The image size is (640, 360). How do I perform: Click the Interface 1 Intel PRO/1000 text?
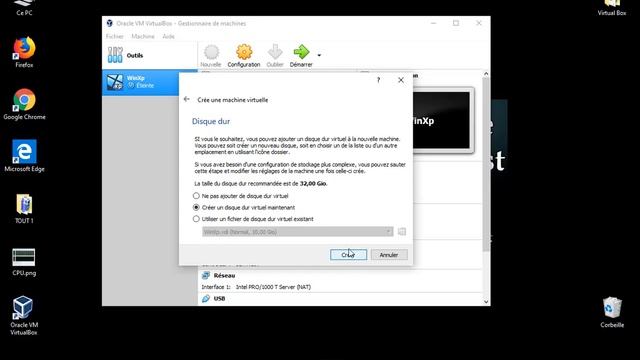pos(256,287)
